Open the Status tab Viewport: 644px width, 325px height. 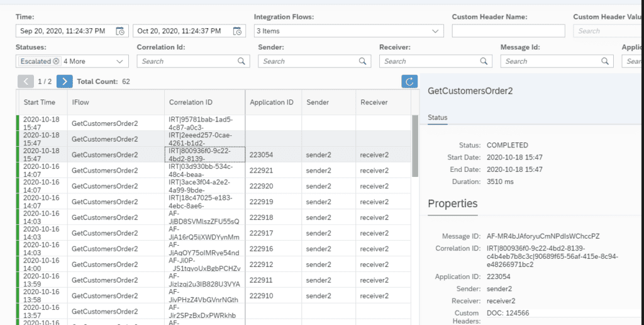click(x=438, y=118)
